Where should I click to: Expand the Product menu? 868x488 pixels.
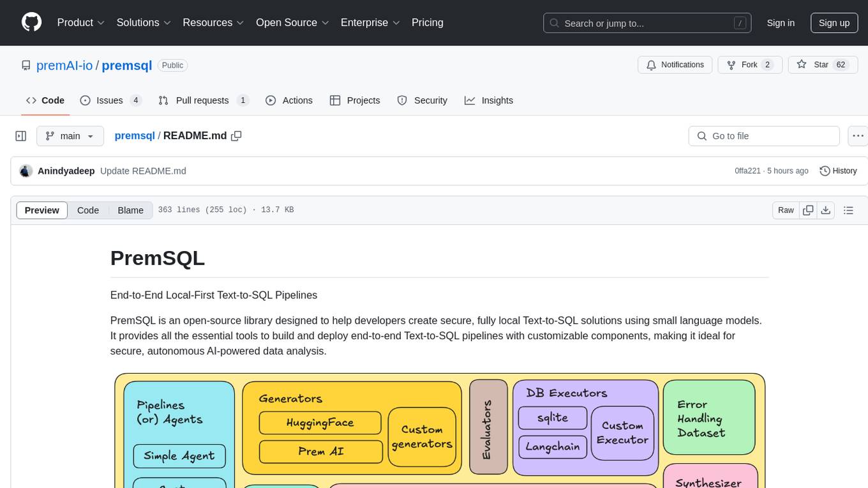coord(81,22)
